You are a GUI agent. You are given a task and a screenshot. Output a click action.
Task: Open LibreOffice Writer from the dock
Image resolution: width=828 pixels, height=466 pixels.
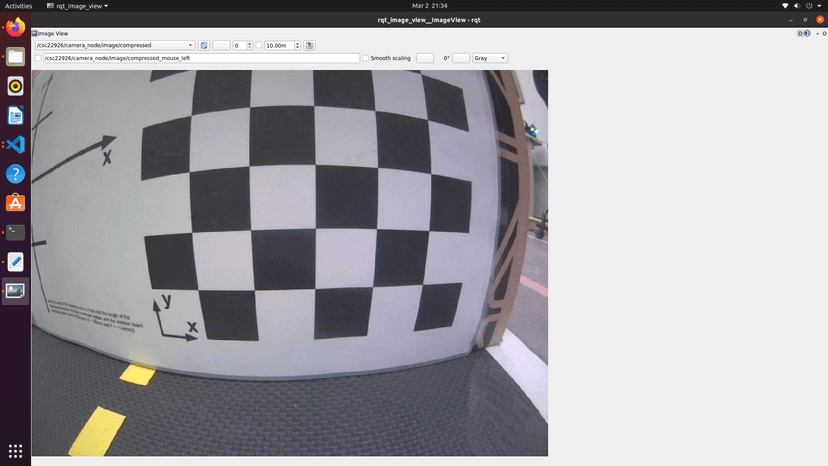[15, 115]
